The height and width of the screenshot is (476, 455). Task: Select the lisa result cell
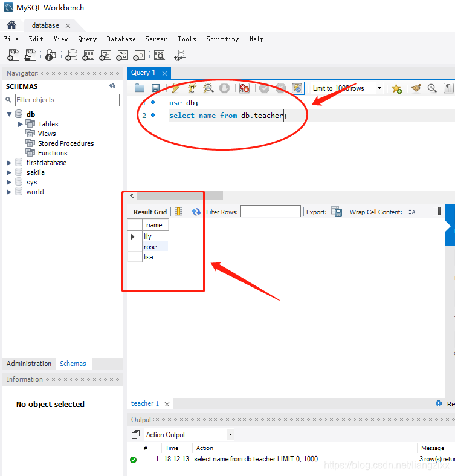pos(155,257)
